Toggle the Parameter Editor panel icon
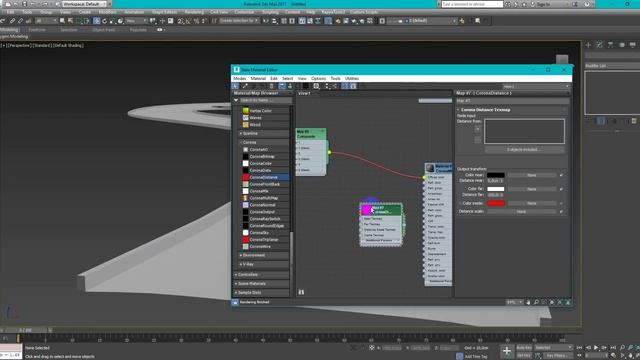Viewport: 640px width, 360px height. 353,86
